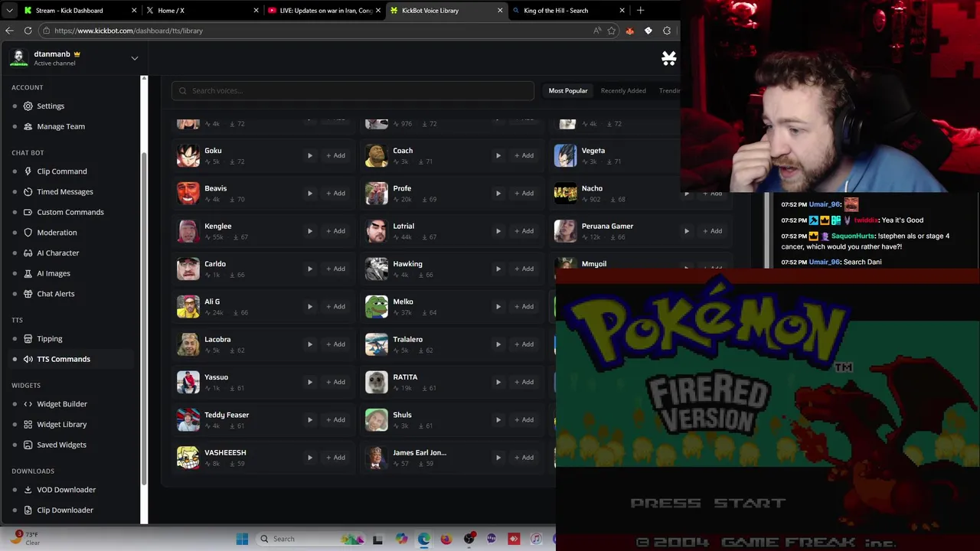Image resolution: width=980 pixels, height=551 pixels.
Task: Bookmark this page with star icon
Action: pyautogui.click(x=611, y=31)
